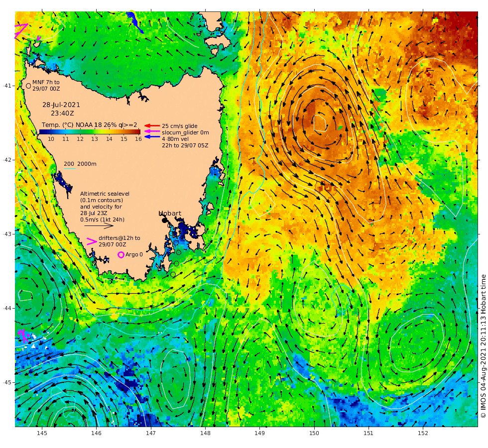Click the 'drifters@12h to' label
The width and height of the screenshot is (488, 448).
pyautogui.click(x=119, y=238)
